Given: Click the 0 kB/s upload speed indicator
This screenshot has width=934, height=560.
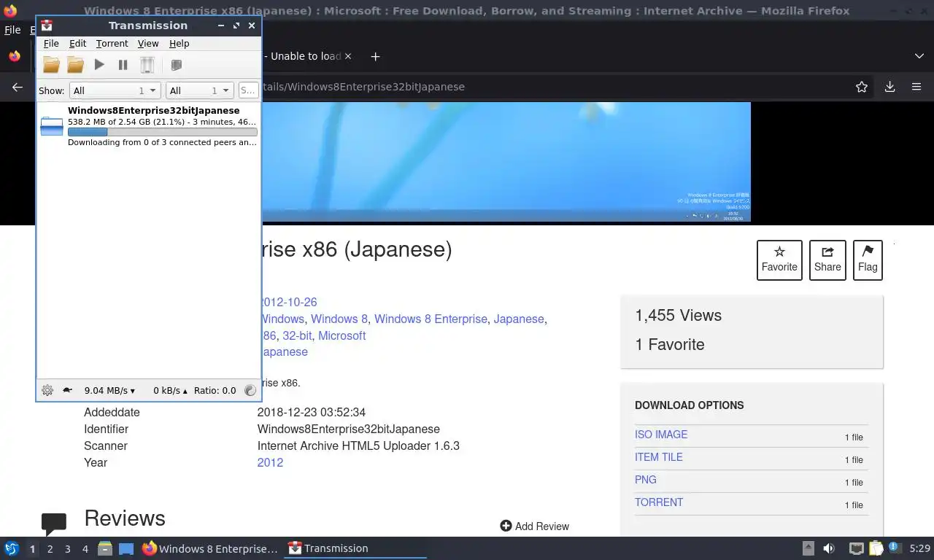Looking at the screenshot, I should click(x=170, y=391).
